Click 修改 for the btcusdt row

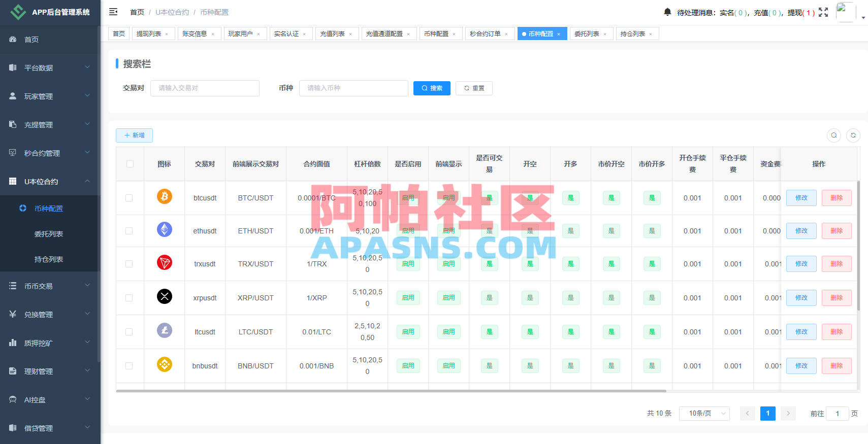pyautogui.click(x=801, y=198)
